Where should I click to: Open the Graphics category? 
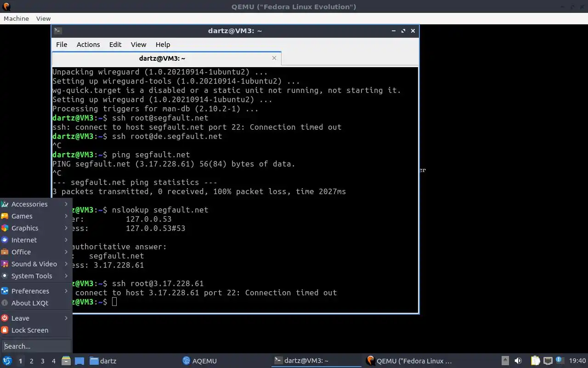pyautogui.click(x=35, y=228)
